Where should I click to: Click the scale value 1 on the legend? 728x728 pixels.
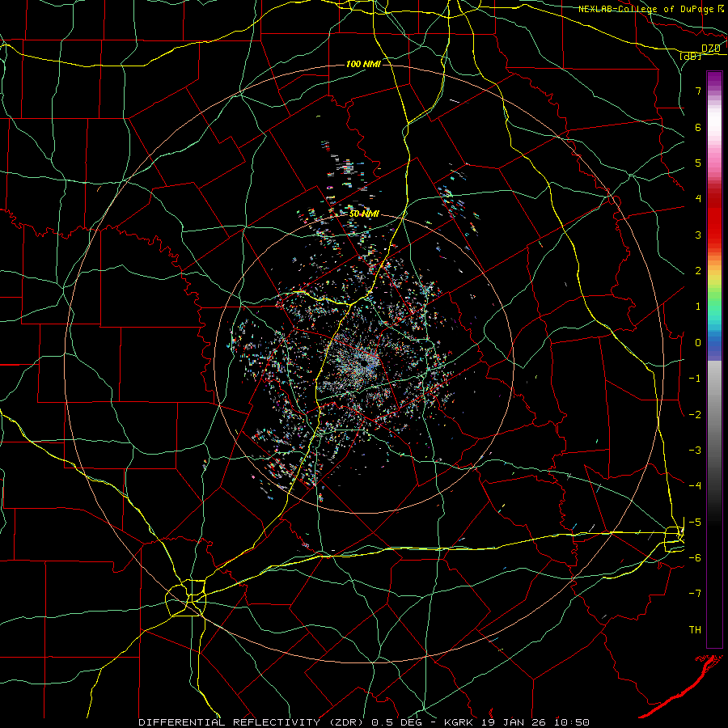pos(698,307)
